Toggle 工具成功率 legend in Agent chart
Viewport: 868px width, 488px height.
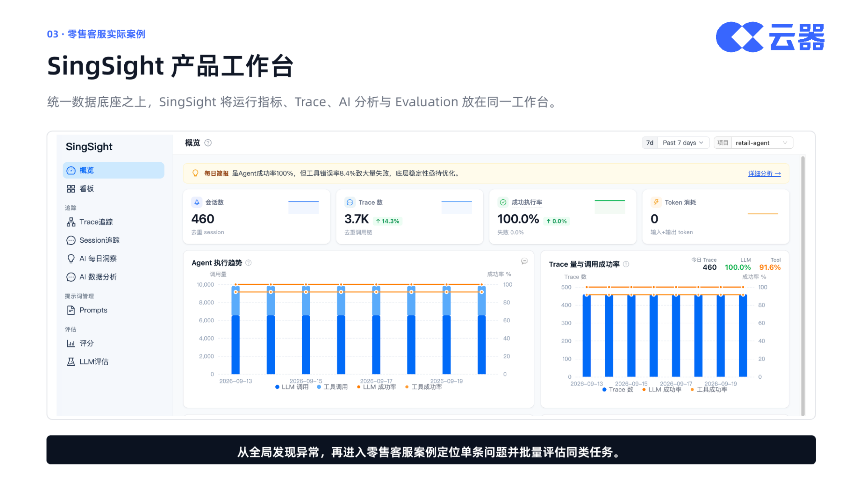coord(423,387)
